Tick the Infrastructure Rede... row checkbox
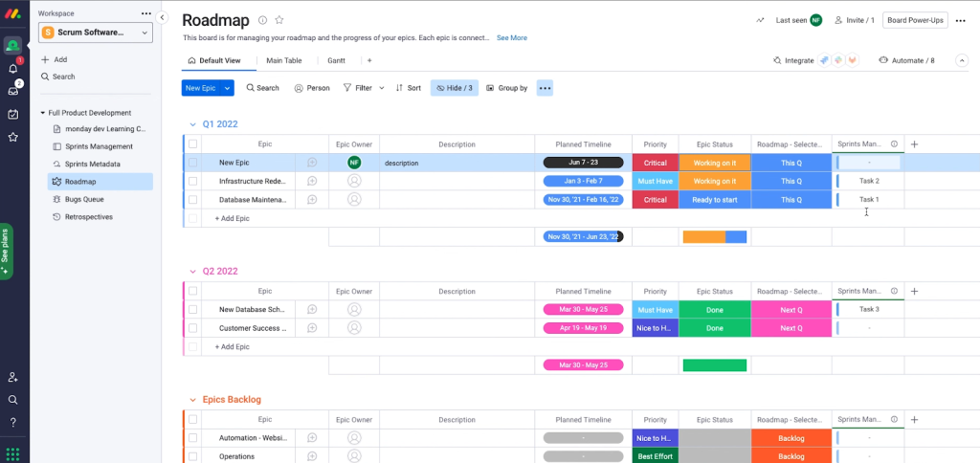 pyautogui.click(x=192, y=181)
